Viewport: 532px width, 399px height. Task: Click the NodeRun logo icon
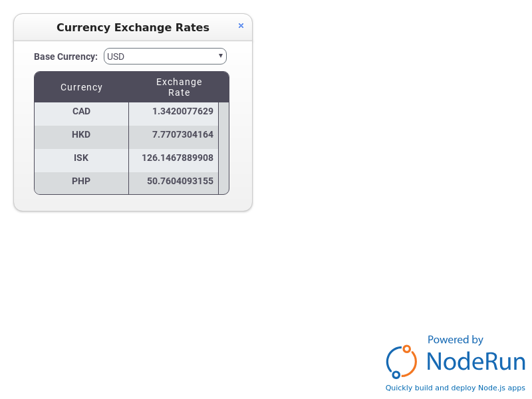pos(402,362)
